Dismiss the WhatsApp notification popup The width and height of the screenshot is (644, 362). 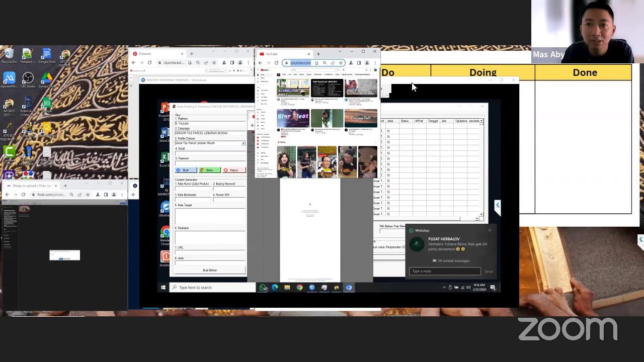tap(490, 231)
